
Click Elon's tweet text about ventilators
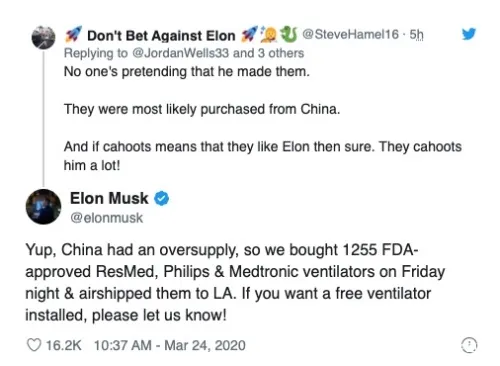point(235,283)
